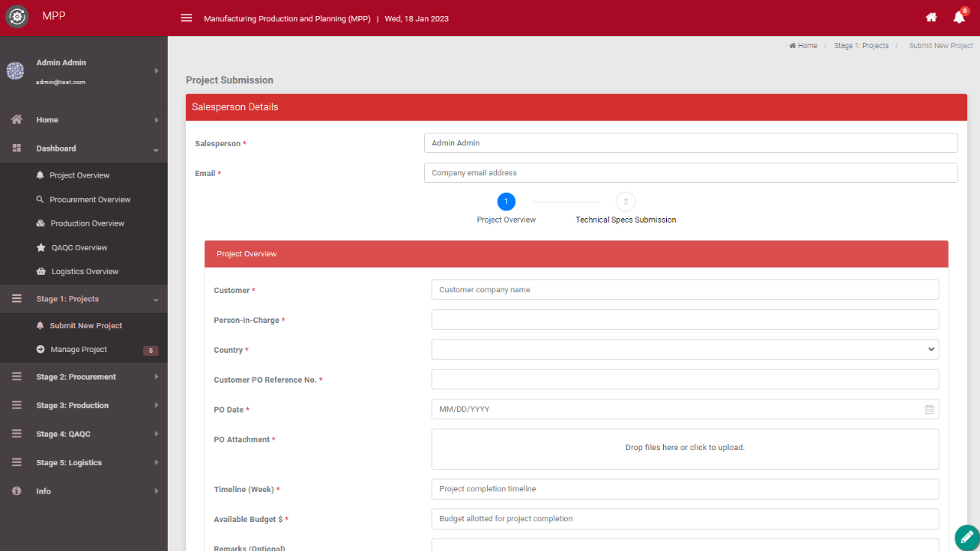Select step 1 Project Overview in the stepper
This screenshot has height=551, width=980.
[x=506, y=201]
